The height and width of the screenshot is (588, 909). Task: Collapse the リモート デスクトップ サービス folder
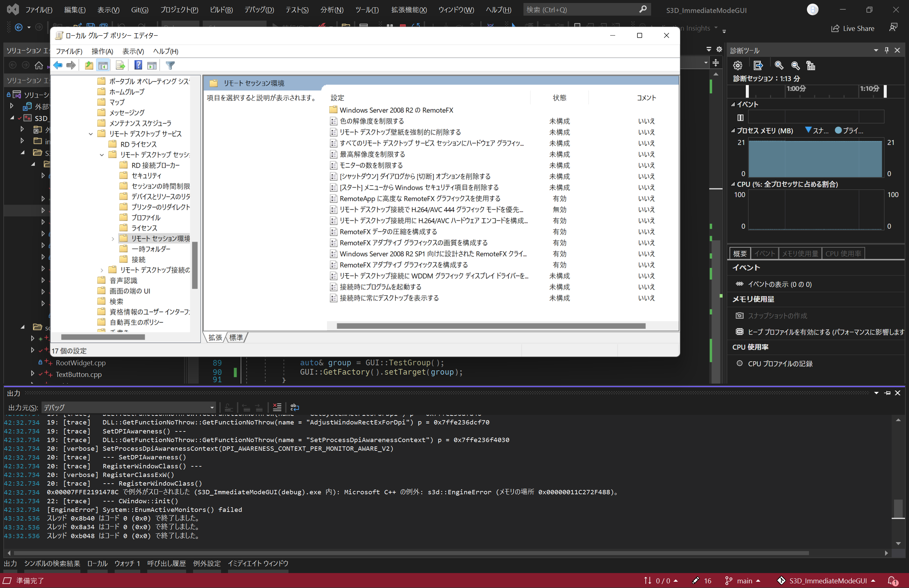pos(90,134)
